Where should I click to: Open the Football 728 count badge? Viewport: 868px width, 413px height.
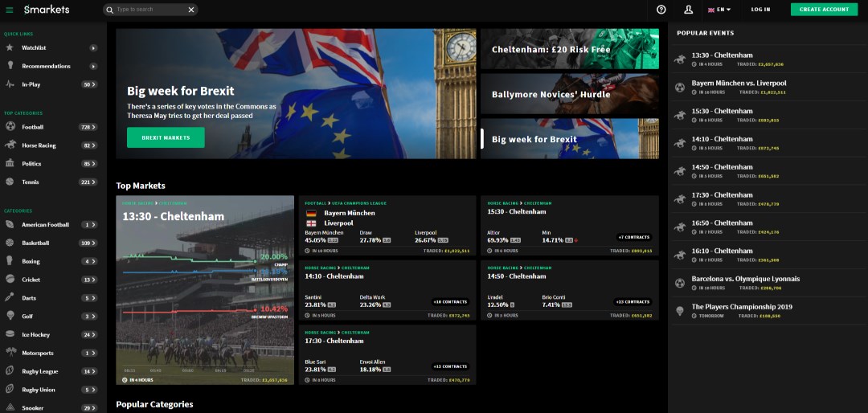coord(88,127)
